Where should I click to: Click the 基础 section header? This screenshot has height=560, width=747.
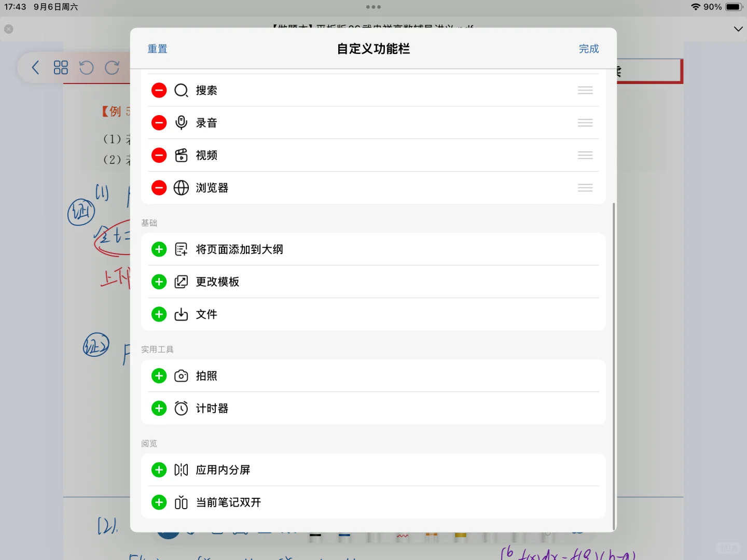click(x=149, y=223)
